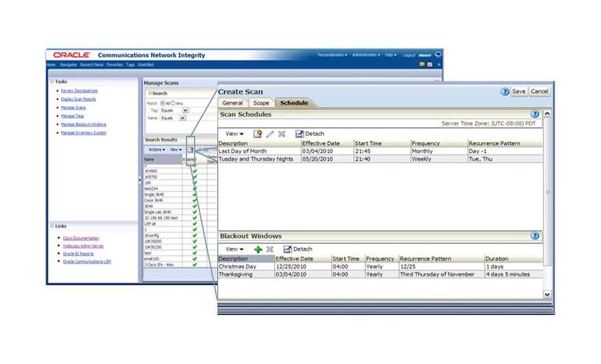Open Create Scan help icon beside Save
The image size is (601, 364).
pos(505,92)
